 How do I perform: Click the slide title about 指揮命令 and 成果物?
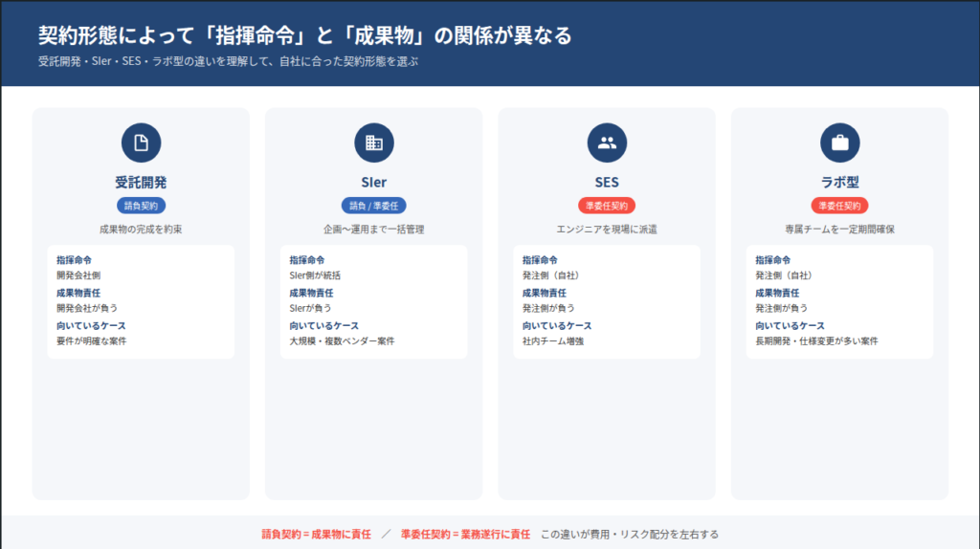(304, 36)
